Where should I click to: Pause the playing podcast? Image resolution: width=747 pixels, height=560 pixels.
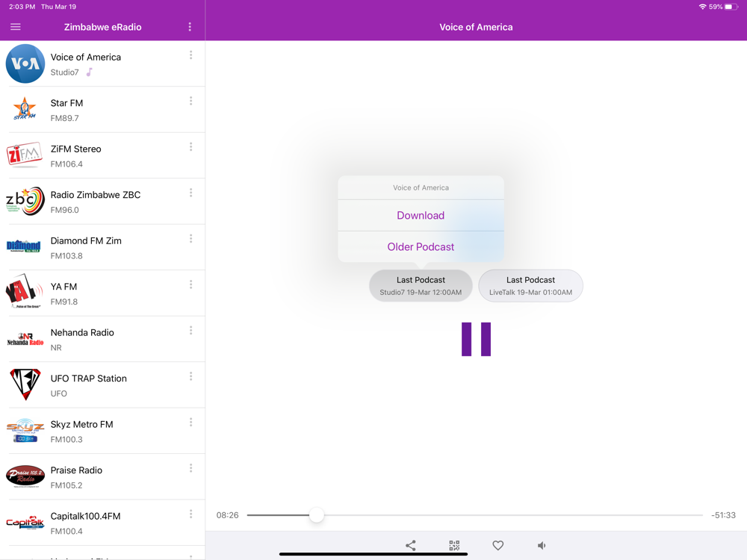(x=476, y=339)
